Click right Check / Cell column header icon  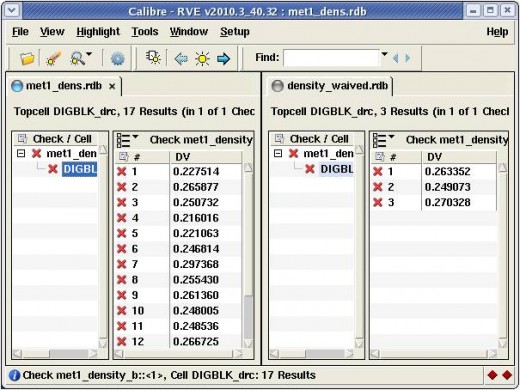[x=279, y=138]
